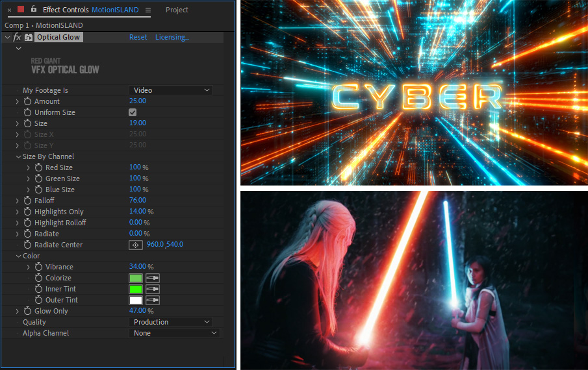Open the Colorize color swatch
The height and width of the screenshot is (370, 588).
pyautogui.click(x=136, y=278)
